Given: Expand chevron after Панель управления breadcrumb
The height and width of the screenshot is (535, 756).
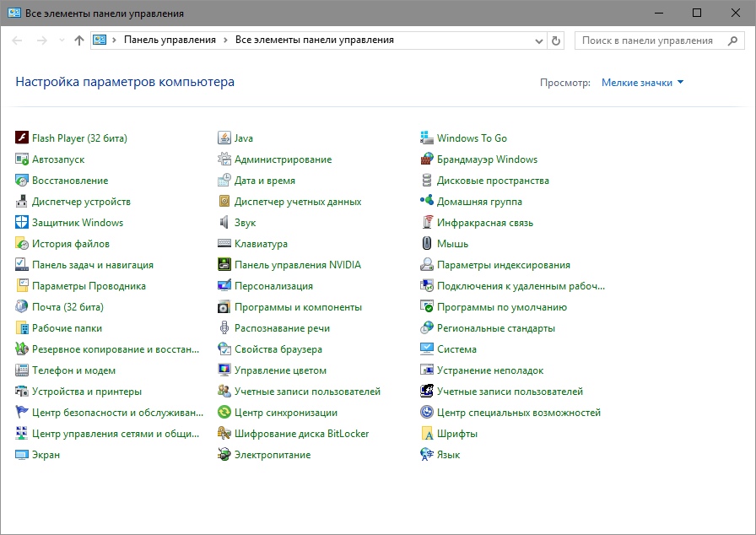Looking at the screenshot, I should 225,40.
